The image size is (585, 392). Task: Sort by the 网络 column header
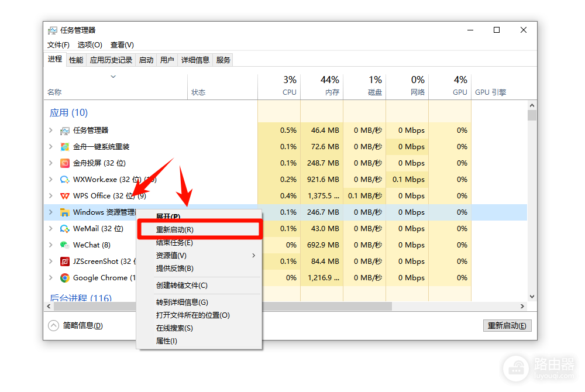[407, 87]
